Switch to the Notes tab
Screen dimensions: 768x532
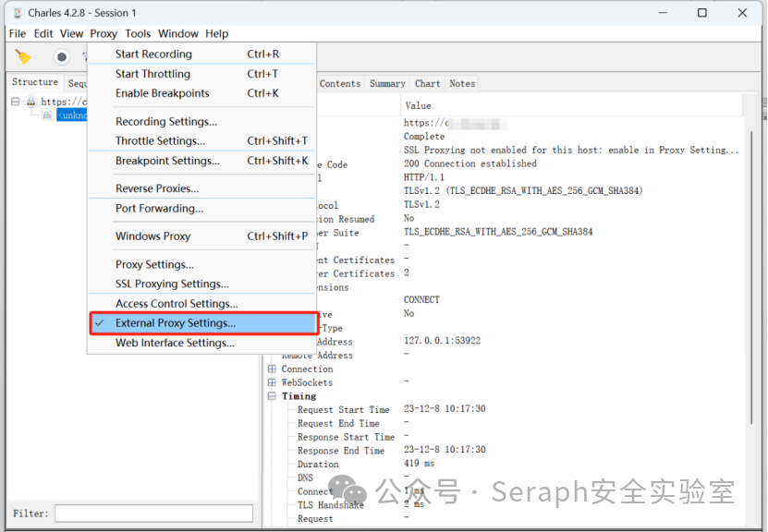[462, 84]
